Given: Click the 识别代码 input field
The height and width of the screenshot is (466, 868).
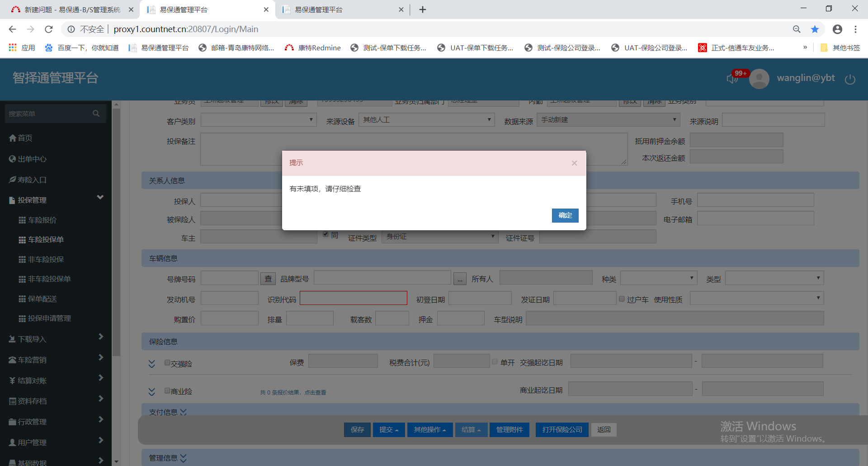Looking at the screenshot, I should [x=354, y=298].
